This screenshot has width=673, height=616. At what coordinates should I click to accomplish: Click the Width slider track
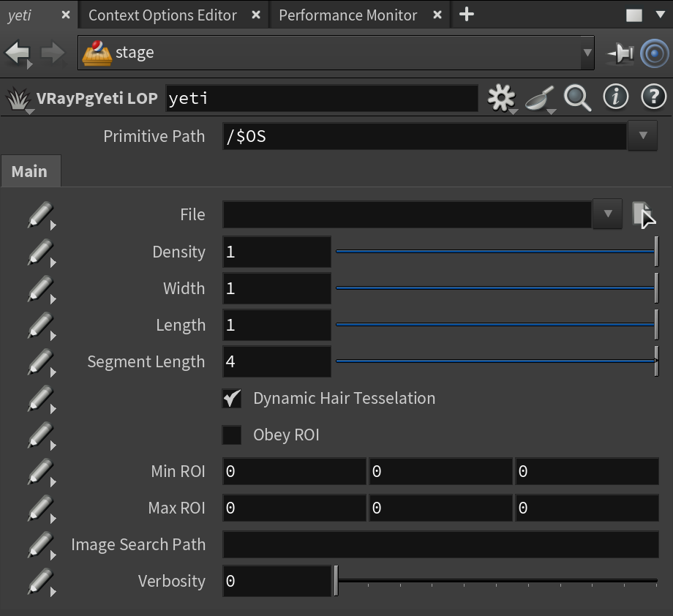pos(497,288)
